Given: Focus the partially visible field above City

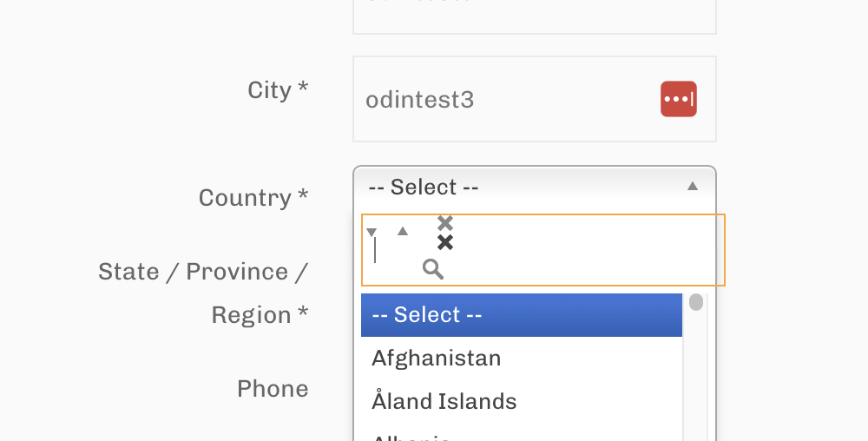Looking at the screenshot, I should 534,16.
